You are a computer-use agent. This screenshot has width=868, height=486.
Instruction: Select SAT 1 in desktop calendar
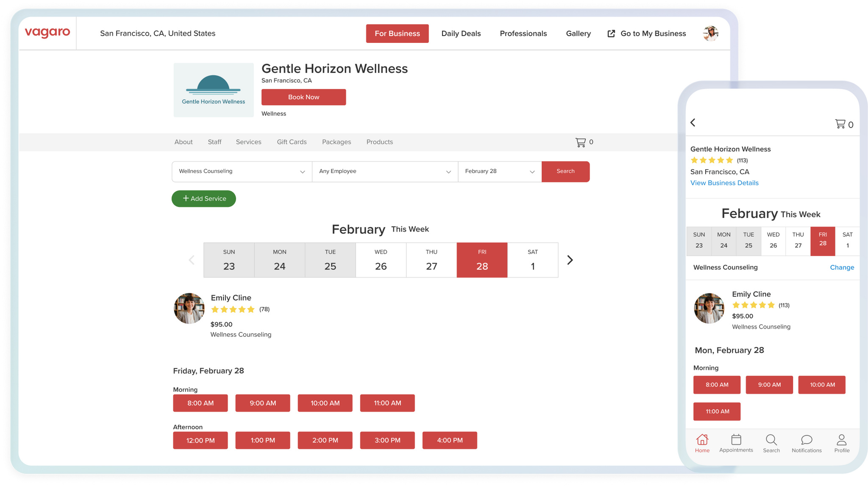coord(533,260)
